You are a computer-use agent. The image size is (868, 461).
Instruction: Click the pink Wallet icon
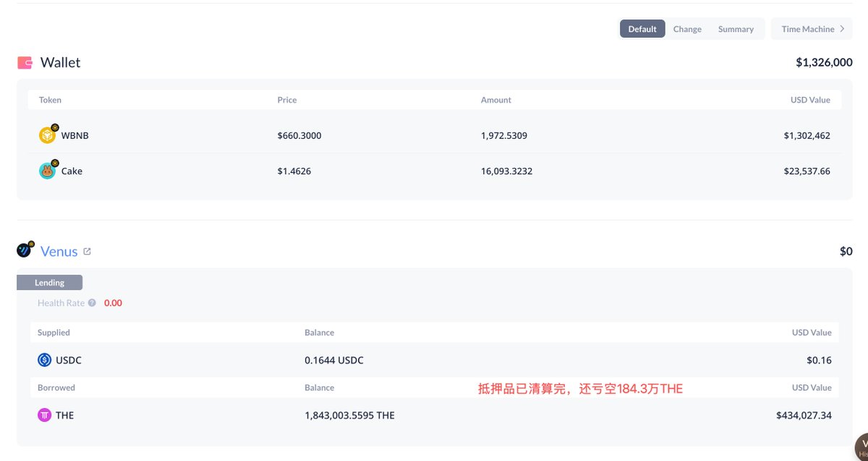(25, 63)
